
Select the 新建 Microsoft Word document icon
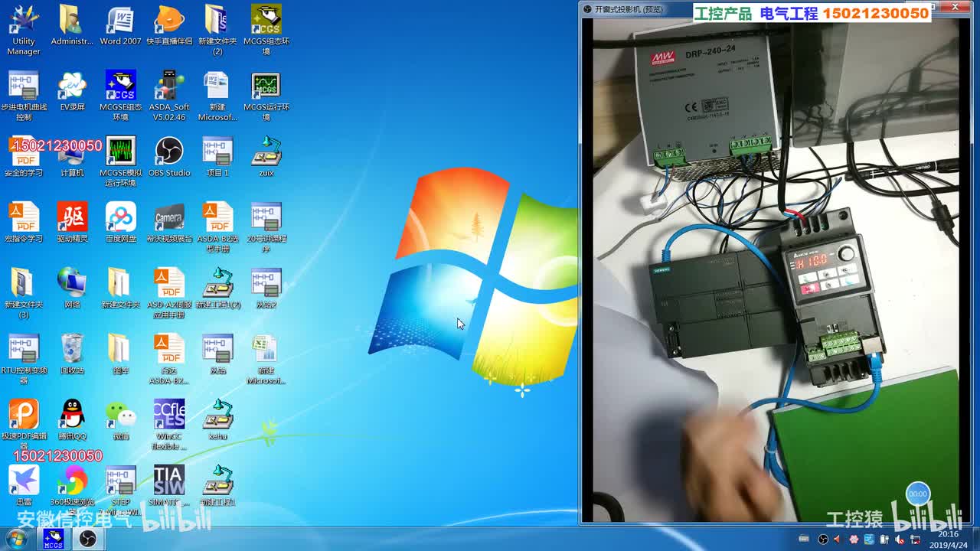(217, 96)
